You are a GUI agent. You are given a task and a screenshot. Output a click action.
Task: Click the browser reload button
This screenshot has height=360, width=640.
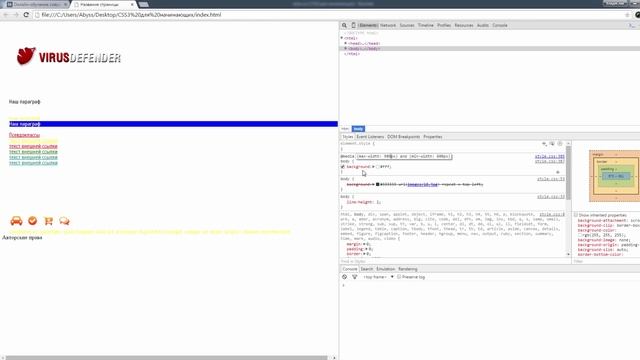click(x=26, y=15)
